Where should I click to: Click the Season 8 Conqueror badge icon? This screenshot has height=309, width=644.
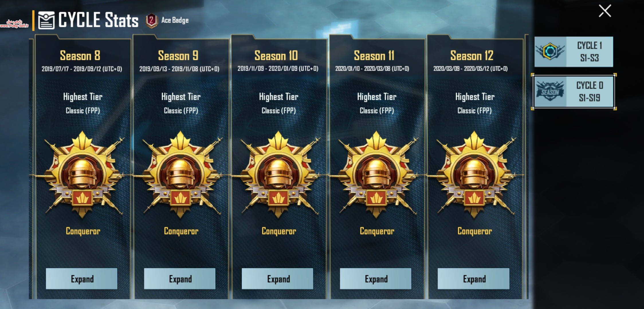pos(83,175)
